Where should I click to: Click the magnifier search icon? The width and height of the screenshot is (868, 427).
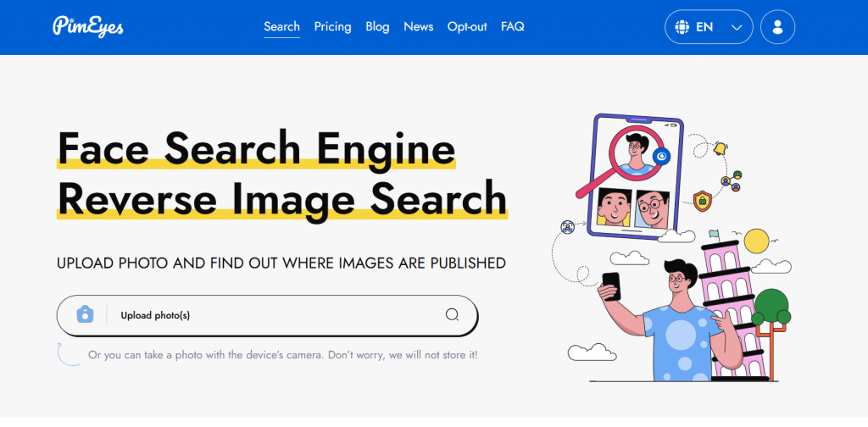click(453, 315)
